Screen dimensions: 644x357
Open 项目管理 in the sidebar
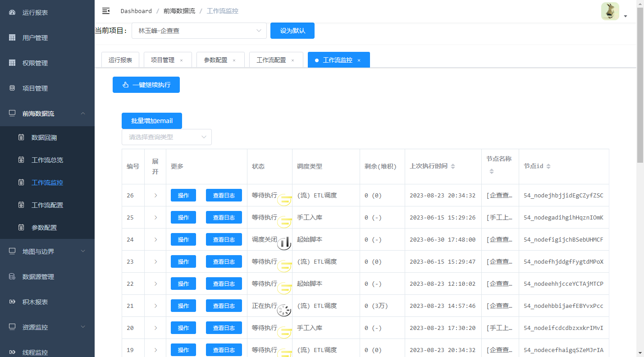tap(47, 88)
